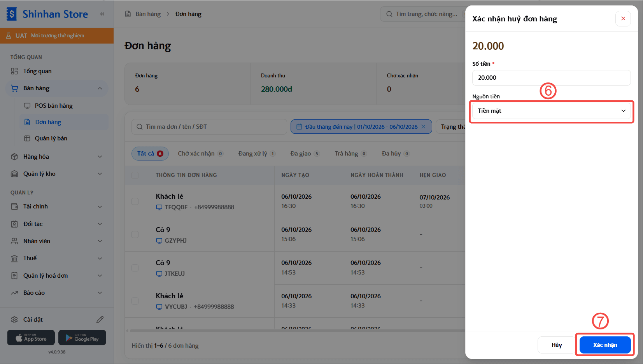Open the Google Play download badge
Image resolution: width=643 pixels, height=364 pixels.
coord(82,338)
